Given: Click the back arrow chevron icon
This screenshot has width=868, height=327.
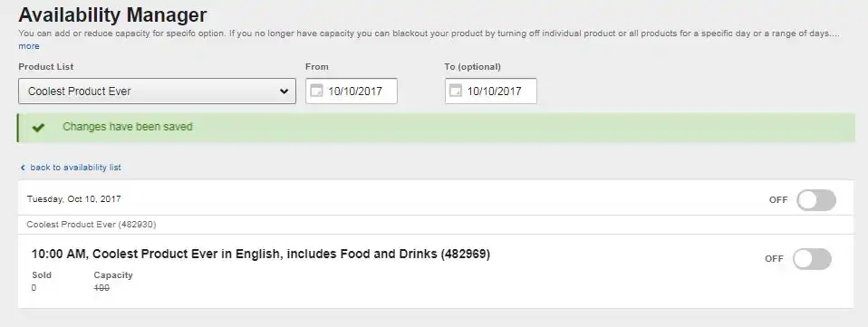Looking at the screenshot, I should (23, 168).
